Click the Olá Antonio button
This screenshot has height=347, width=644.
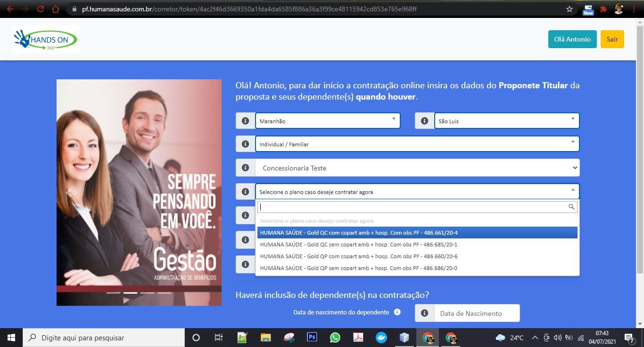coord(572,39)
